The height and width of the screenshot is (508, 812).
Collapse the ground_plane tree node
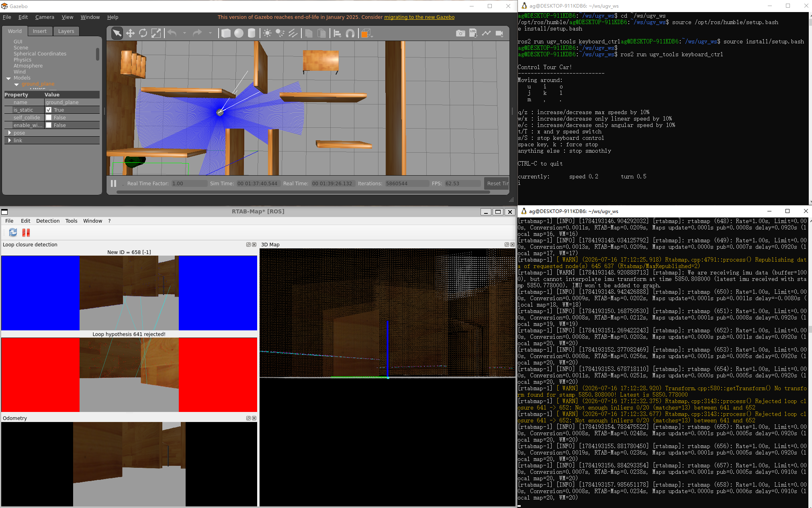(16, 84)
